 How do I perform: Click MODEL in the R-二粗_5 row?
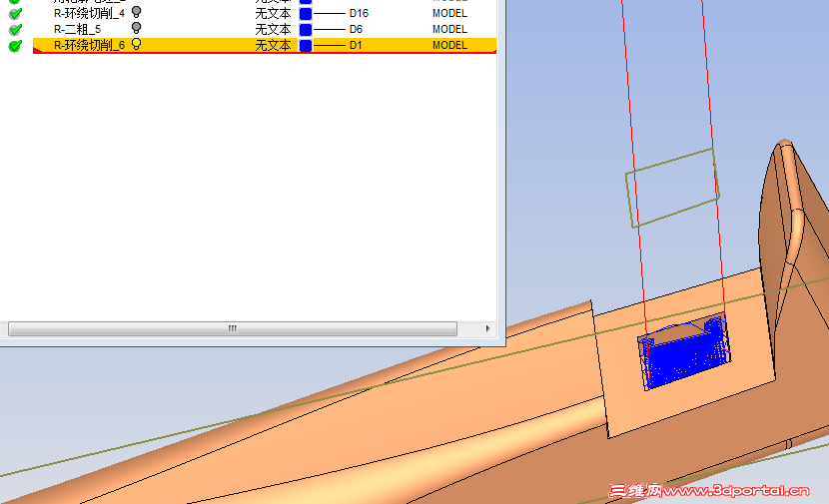(449, 29)
